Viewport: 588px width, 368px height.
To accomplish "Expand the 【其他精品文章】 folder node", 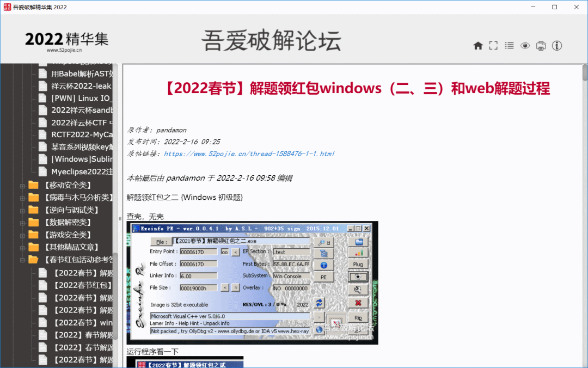I will [x=22, y=248].
